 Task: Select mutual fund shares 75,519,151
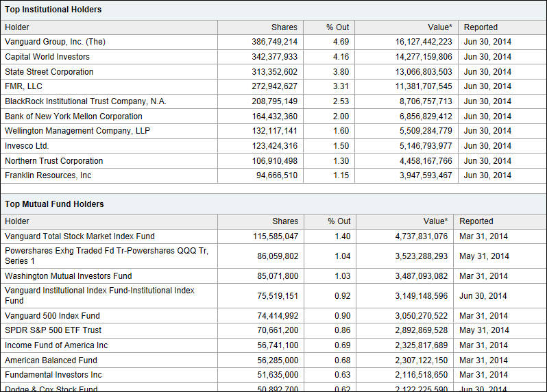coord(278,296)
